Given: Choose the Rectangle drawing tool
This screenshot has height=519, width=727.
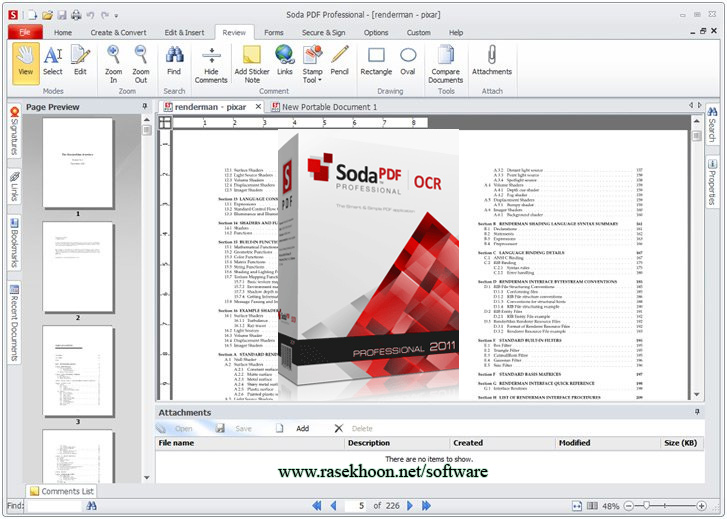Looking at the screenshot, I should point(376,62).
